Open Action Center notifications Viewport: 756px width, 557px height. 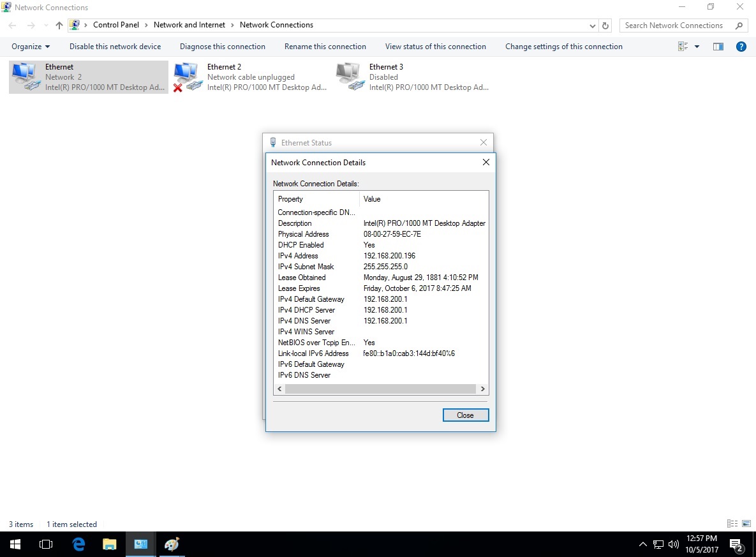[x=736, y=545]
